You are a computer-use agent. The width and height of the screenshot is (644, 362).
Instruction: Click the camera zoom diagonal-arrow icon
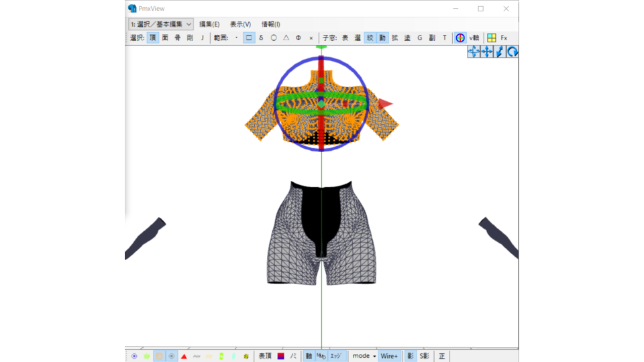tap(499, 52)
